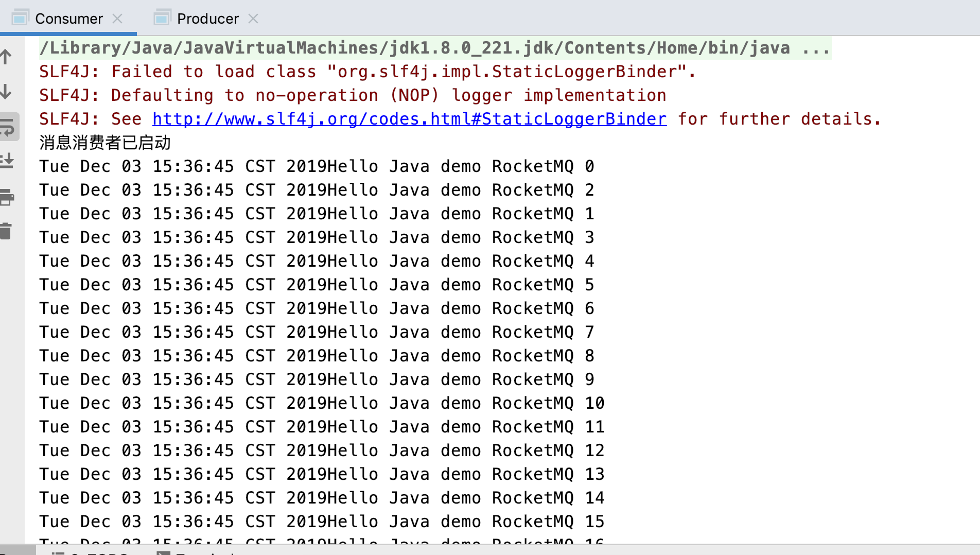Click the 'Defaulting to no-operation' SLF4J line

pos(353,95)
